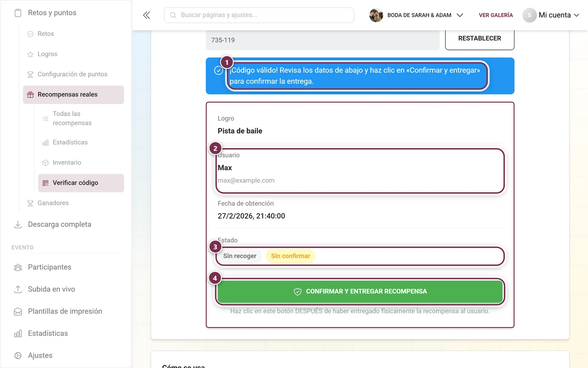Click the search pages and settings field

pyautogui.click(x=259, y=15)
